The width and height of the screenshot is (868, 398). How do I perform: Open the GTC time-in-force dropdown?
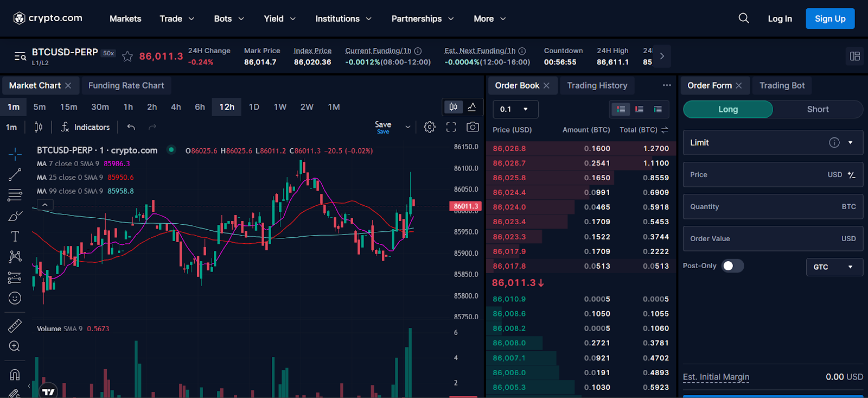[834, 267]
